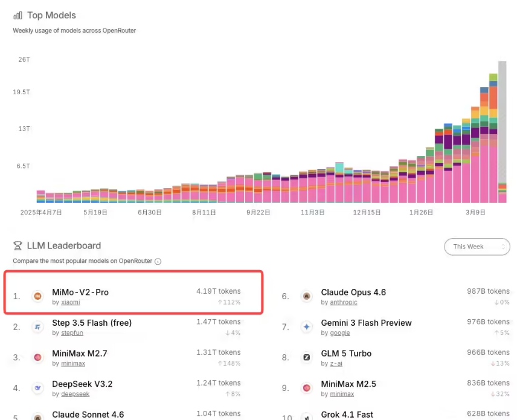
Task: Click the 3月9日 axis date label
Action: [475, 213]
